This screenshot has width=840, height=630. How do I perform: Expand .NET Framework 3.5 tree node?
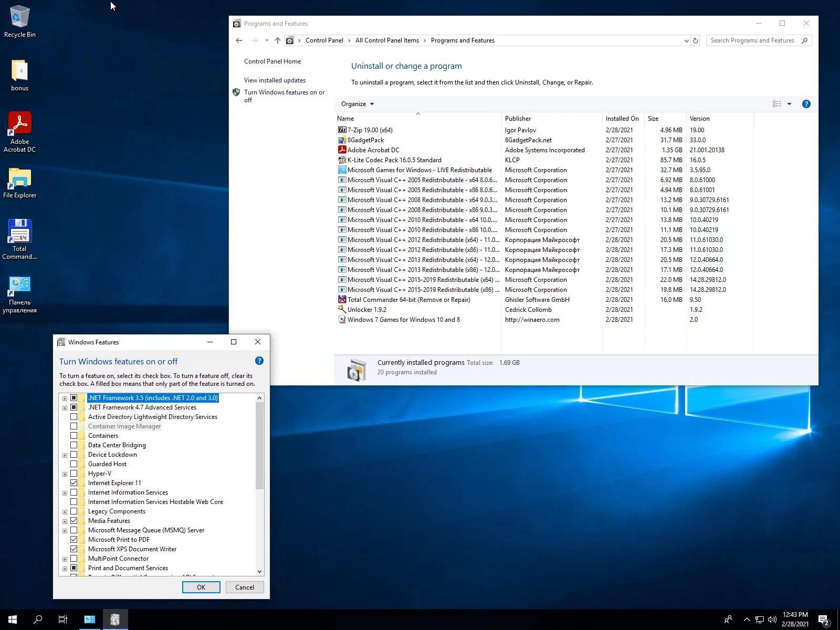(65, 398)
